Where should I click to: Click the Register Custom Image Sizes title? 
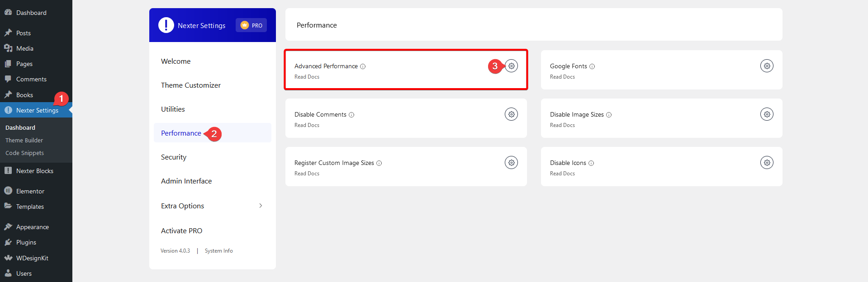pyautogui.click(x=334, y=163)
